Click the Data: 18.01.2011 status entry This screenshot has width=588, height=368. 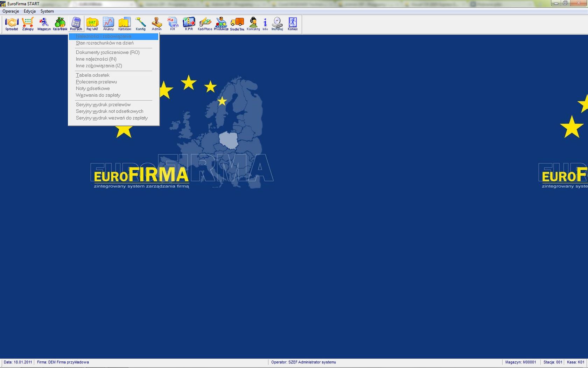point(18,362)
